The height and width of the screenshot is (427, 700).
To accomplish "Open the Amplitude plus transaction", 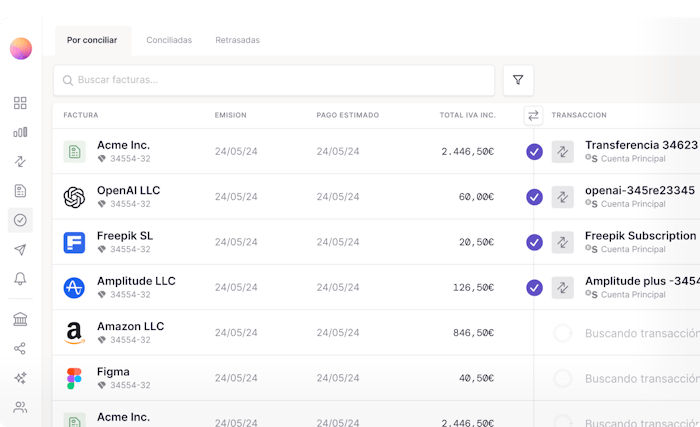I will (x=642, y=281).
